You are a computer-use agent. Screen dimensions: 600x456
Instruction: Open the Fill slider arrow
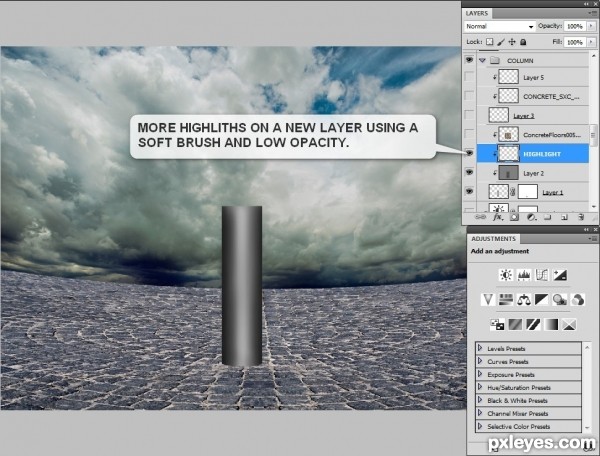(x=592, y=42)
